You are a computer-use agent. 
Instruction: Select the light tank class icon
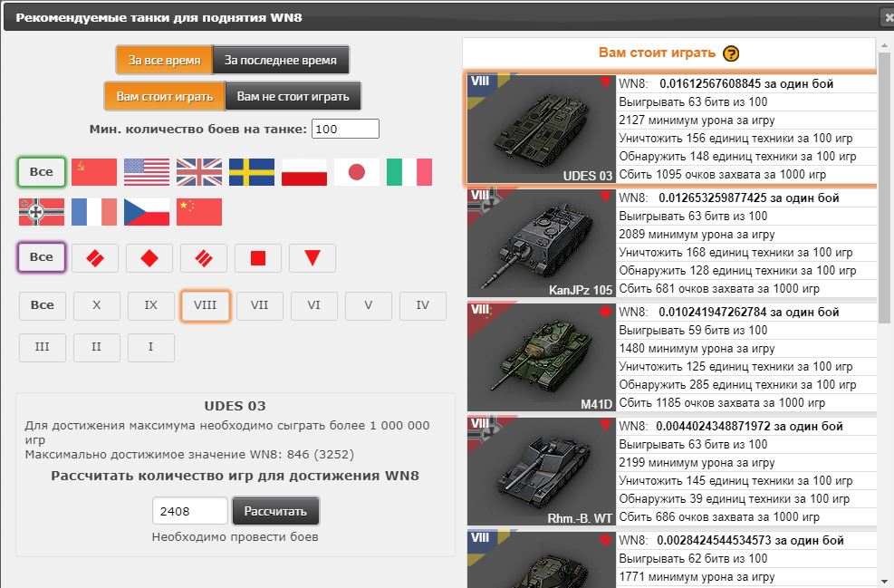coord(95,258)
